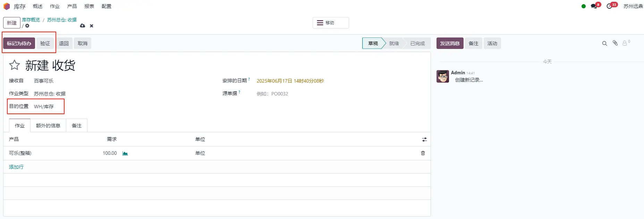Select the 草稿 status stage
This screenshot has width=644, height=219.
click(373, 43)
